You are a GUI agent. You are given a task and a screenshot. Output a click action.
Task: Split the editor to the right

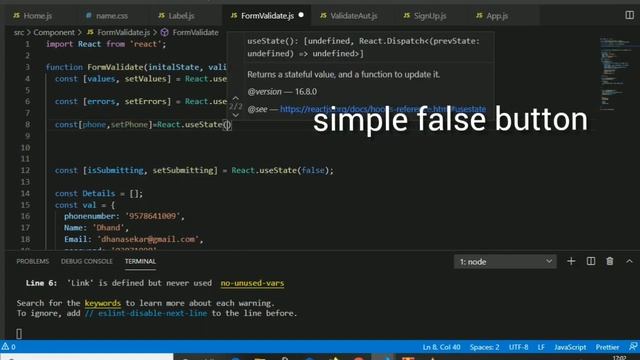[x=629, y=15]
